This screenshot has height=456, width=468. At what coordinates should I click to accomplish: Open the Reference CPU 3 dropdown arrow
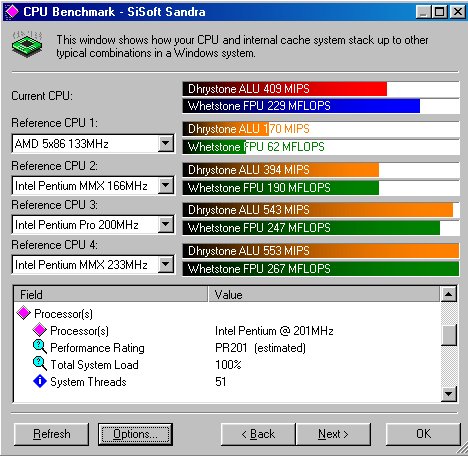pos(165,224)
